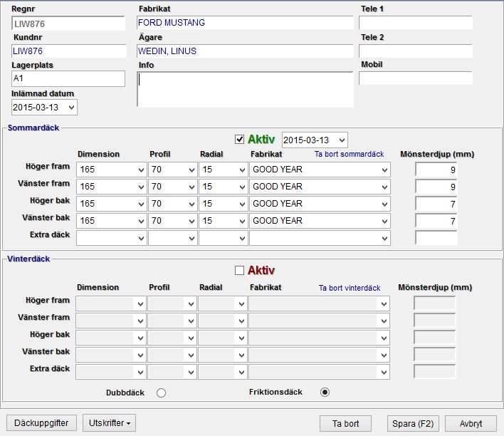Open the Inlämnad datum date dropdown

(x=72, y=108)
